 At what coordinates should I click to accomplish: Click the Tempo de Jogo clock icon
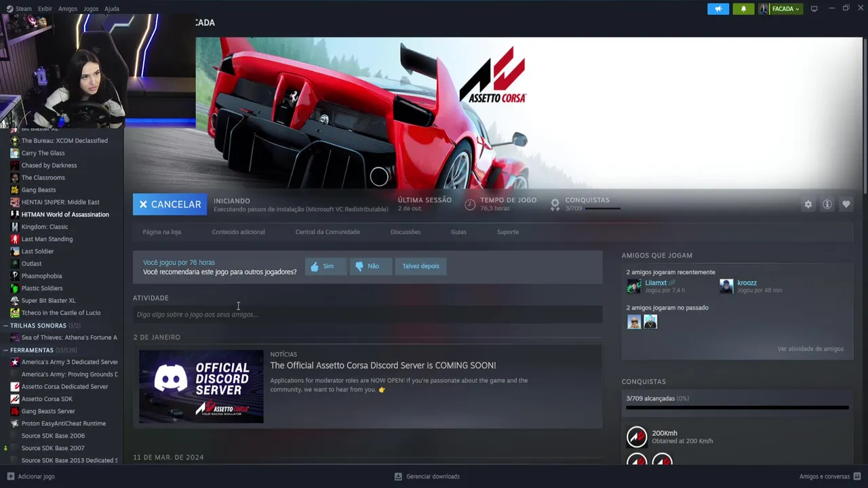[x=470, y=203]
